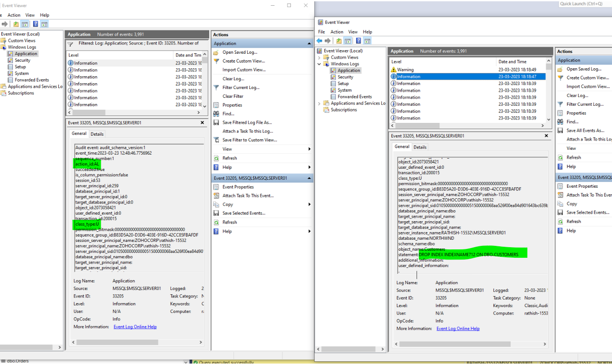This screenshot has width=612, height=364.
Task: Select Filter Current Log in left Actions pane
Action: point(241,87)
